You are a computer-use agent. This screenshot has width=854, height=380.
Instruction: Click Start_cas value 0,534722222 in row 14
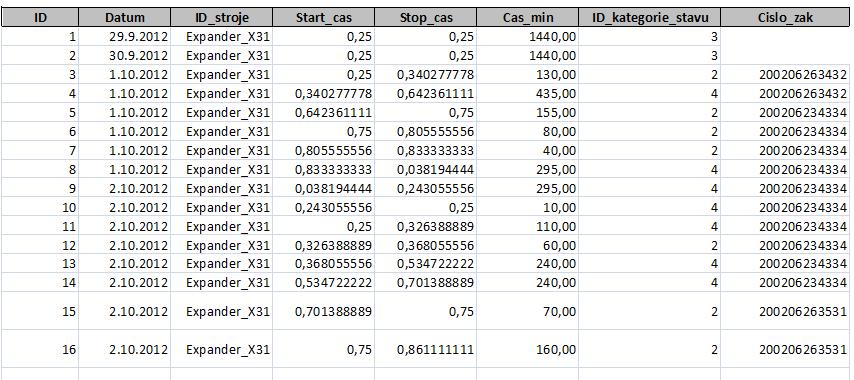point(324,283)
